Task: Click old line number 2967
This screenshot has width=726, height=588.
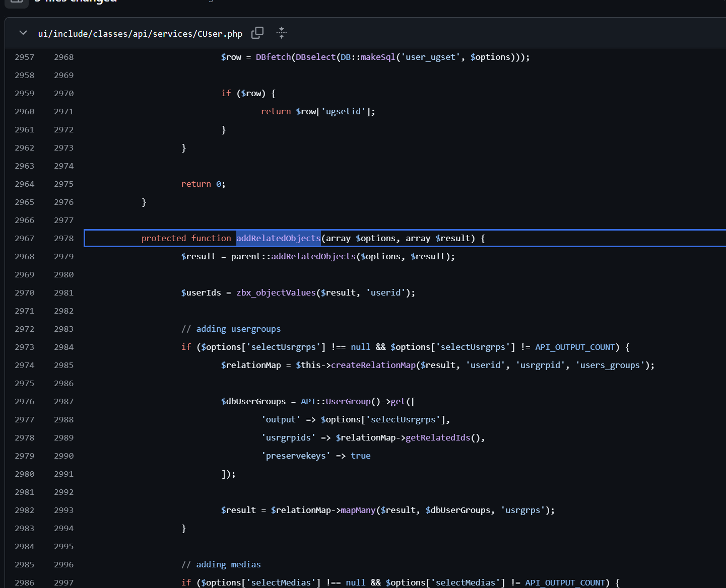Action: (x=25, y=238)
